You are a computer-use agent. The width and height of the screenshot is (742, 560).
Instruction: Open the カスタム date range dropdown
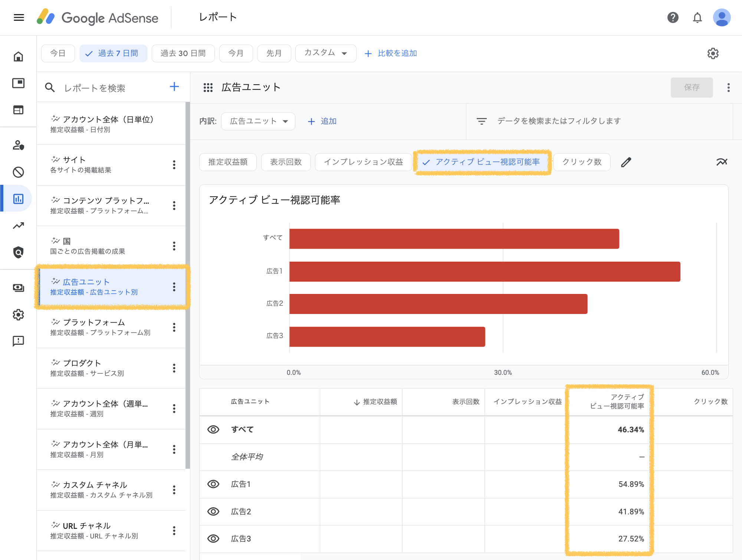coord(326,53)
